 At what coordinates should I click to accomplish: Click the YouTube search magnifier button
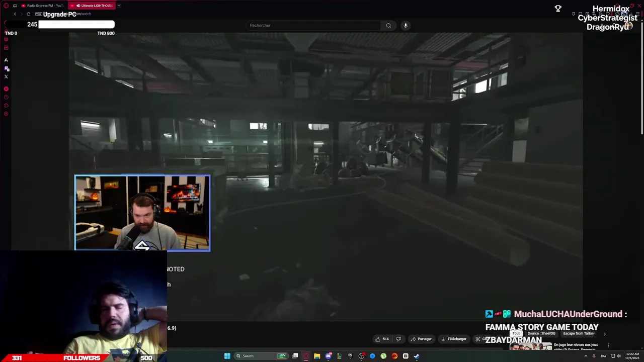point(388,25)
